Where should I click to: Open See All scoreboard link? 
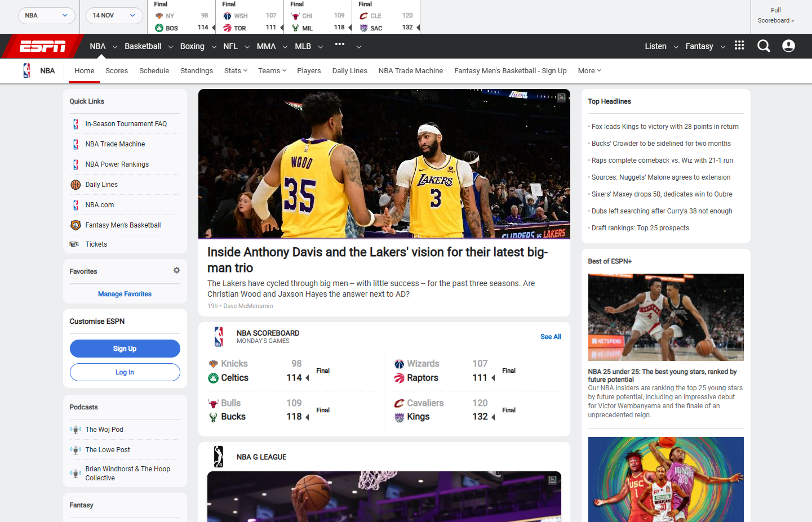coord(550,337)
